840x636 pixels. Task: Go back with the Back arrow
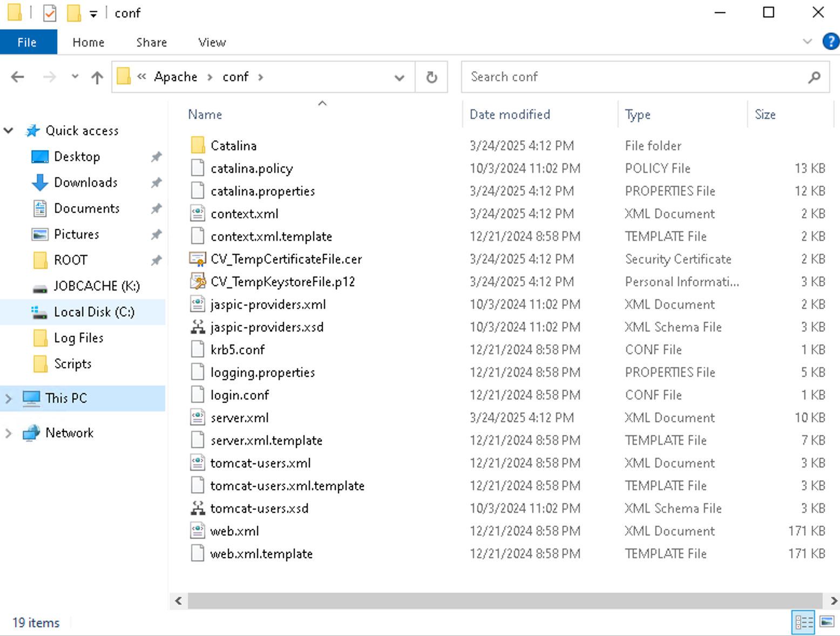point(18,77)
